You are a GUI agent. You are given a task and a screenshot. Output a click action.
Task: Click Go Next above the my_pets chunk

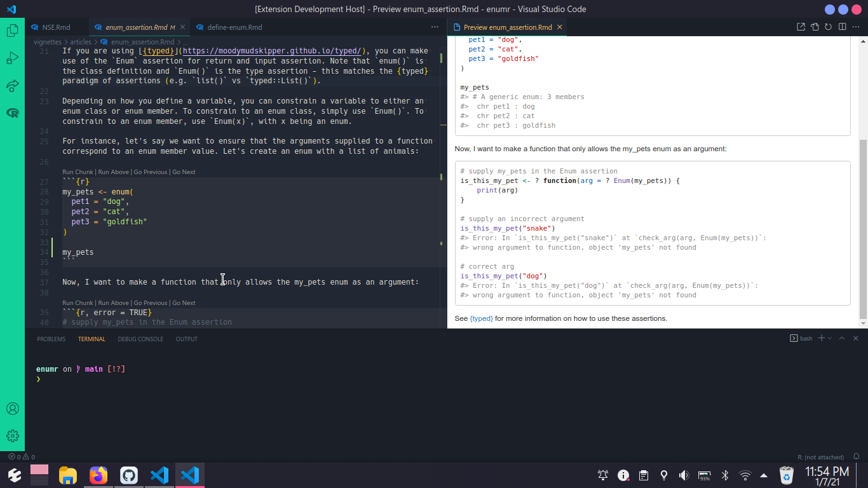click(x=184, y=172)
